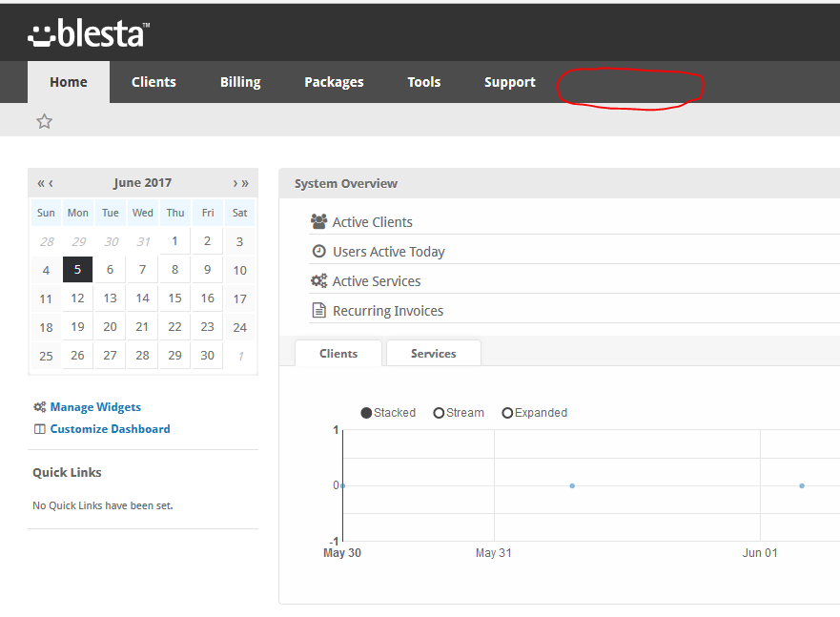Go to previous month in calendar
Viewport: 840px width, 617px height.
point(51,183)
